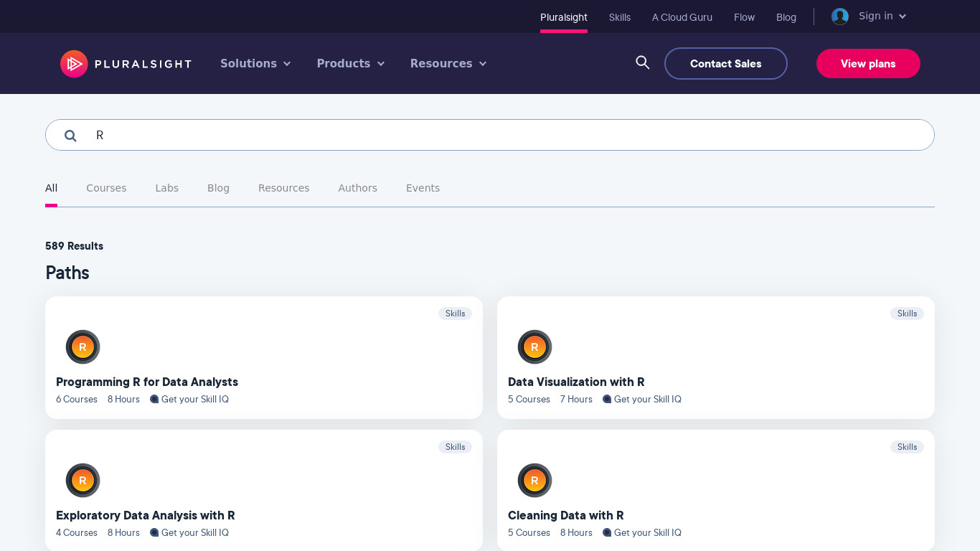Switch to the Blog results tab
980x551 pixels.
(x=219, y=188)
